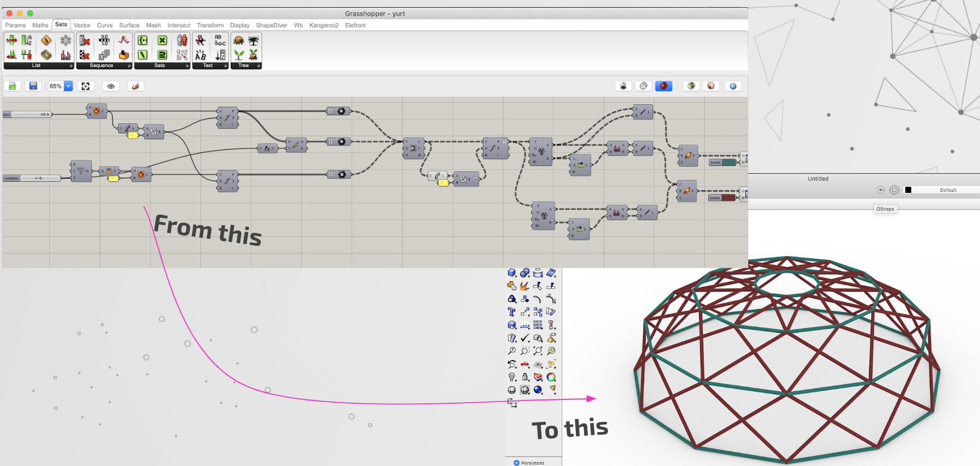Screen dimensions: 980x466
Task: Toggle the red shaded preview mode button
Action: point(663,86)
